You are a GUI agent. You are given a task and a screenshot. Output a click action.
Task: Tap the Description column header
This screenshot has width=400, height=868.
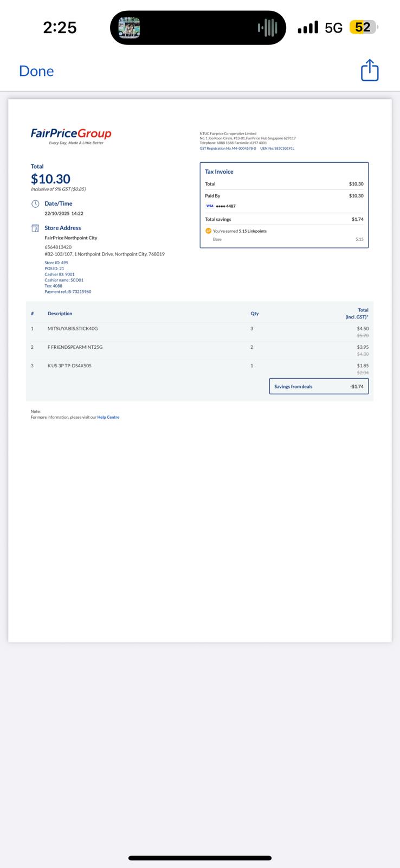[60, 314]
